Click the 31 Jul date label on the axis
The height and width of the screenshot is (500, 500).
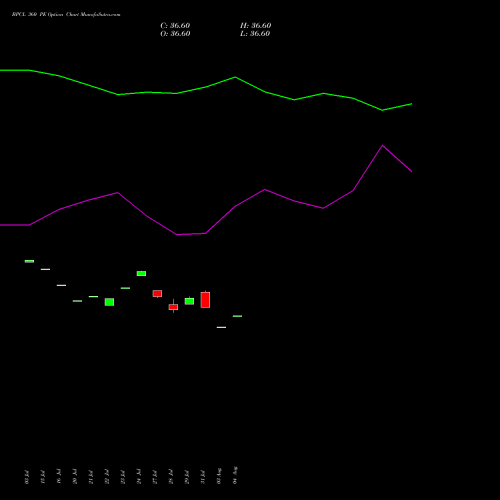pos(203,477)
